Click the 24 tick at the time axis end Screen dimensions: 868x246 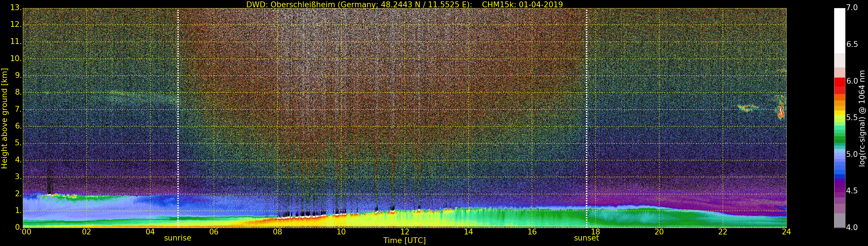click(x=786, y=232)
